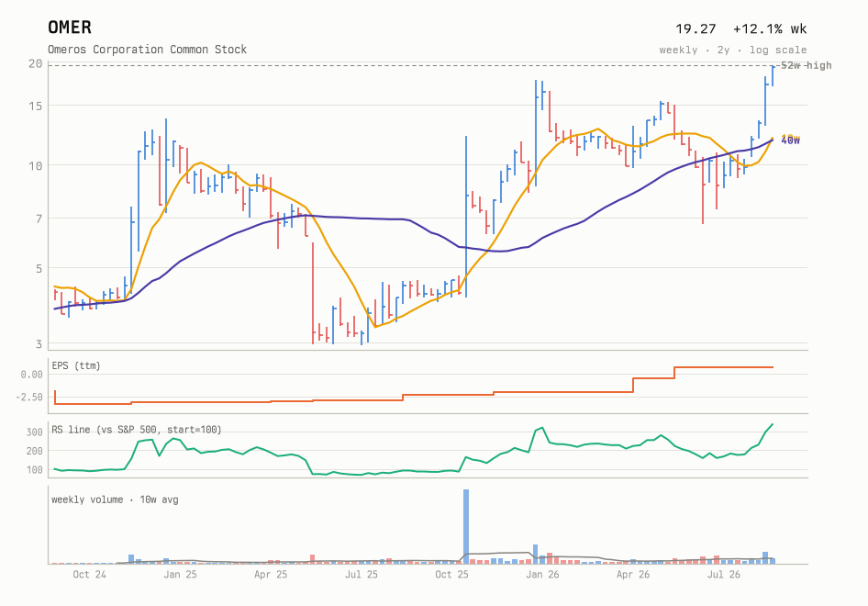868x606 pixels.
Task: Click the RS axis value 300
Action: pyautogui.click(x=34, y=432)
